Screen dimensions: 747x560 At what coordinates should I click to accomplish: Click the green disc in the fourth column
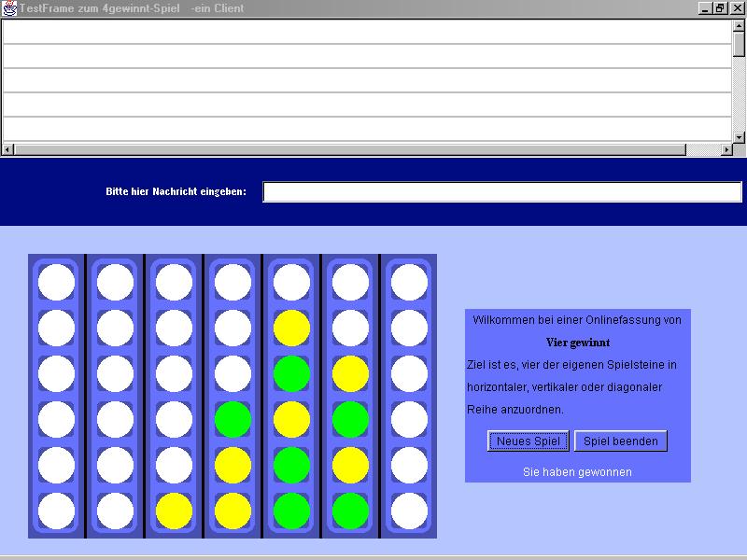[233, 419]
